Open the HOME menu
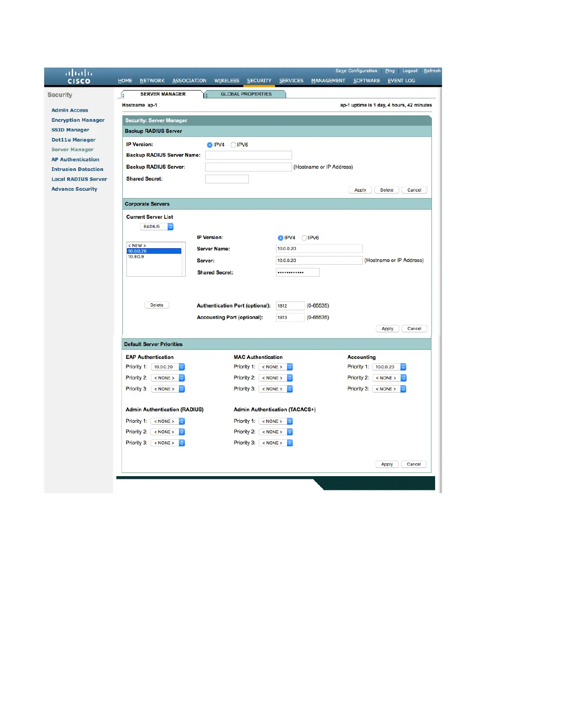 (125, 80)
